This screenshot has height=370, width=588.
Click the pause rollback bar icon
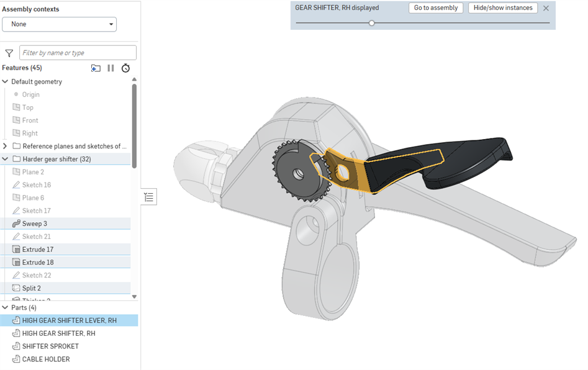pos(111,68)
